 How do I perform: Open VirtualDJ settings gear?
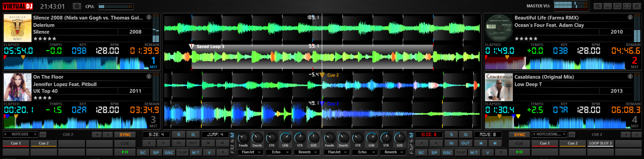[x=77, y=6]
